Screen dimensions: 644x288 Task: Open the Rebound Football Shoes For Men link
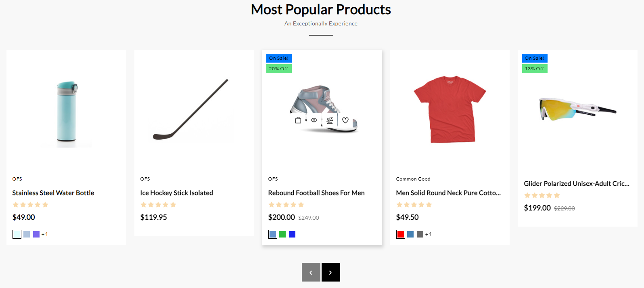[316, 193]
